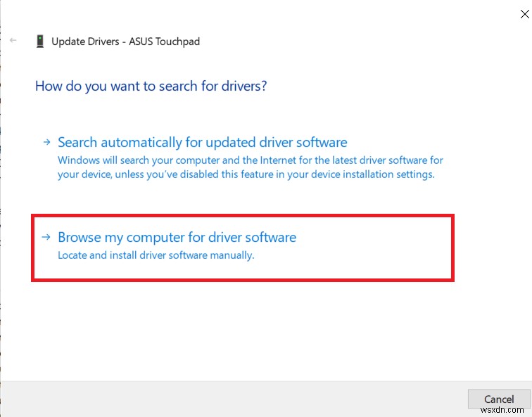532x417 pixels.
Task: Click the 'Update Drivers - ASUS Touchpad' title text
Action: (x=125, y=41)
